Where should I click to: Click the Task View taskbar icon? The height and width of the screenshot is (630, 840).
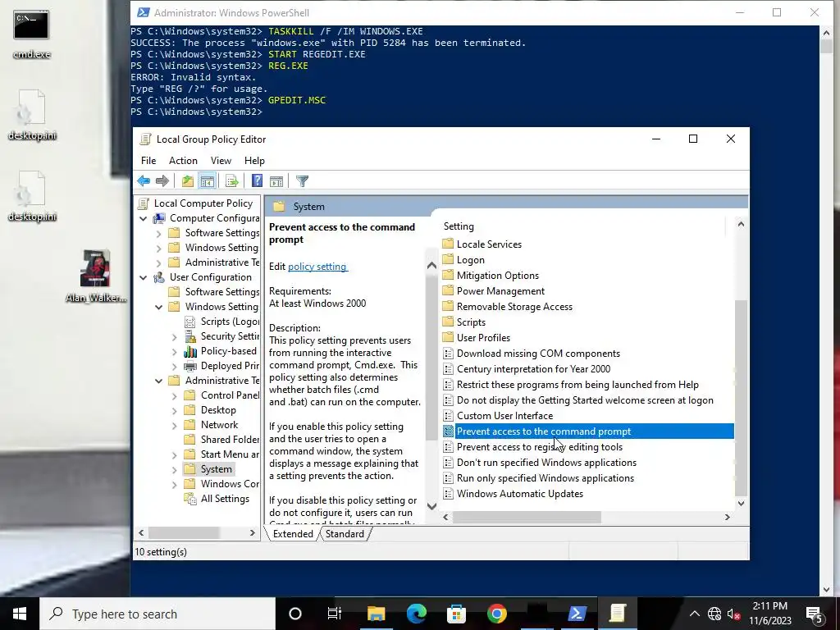tap(335, 614)
